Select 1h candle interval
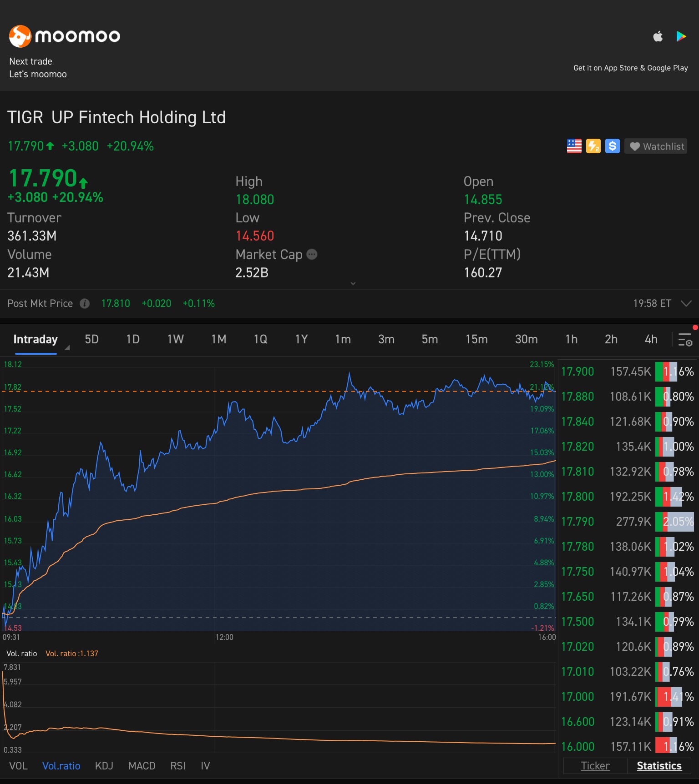This screenshot has width=699, height=784. tap(572, 339)
